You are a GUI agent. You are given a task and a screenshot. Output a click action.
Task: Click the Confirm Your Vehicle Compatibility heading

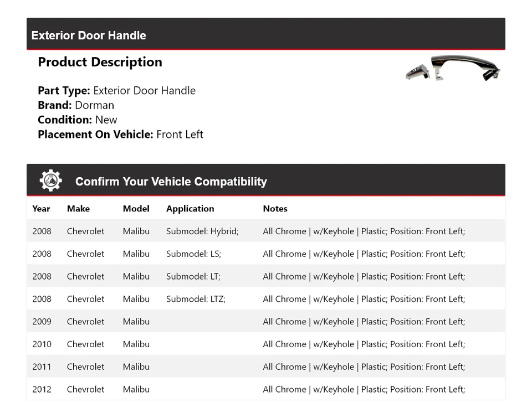tap(171, 182)
